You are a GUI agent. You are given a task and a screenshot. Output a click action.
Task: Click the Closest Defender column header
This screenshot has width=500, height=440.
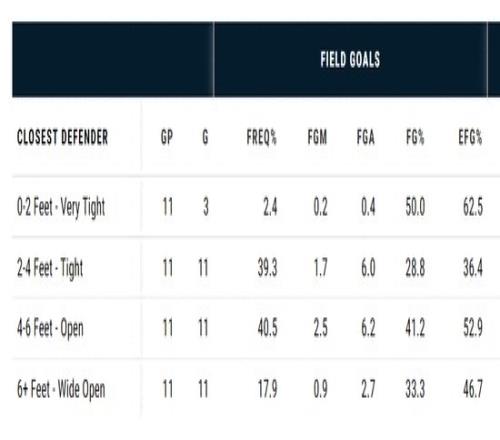coord(62,137)
